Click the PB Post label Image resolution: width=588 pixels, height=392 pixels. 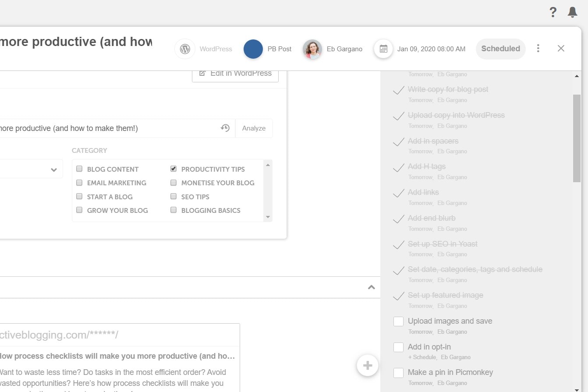tap(280, 49)
